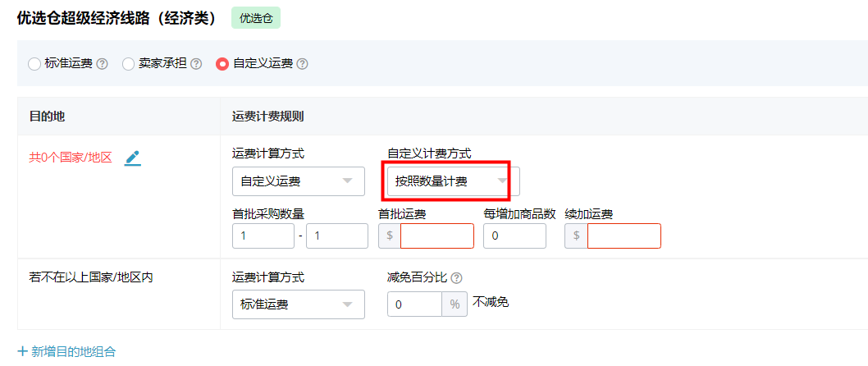Open 运费计算方式 dropdown showing 自定义运费
Viewport: 868px width, 366px height.
(298, 181)
